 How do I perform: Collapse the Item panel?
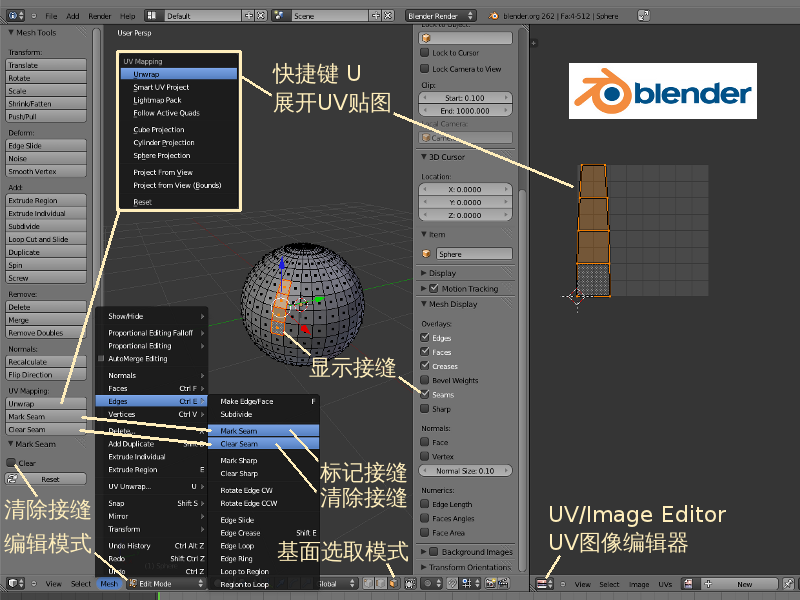click(423, 235)
